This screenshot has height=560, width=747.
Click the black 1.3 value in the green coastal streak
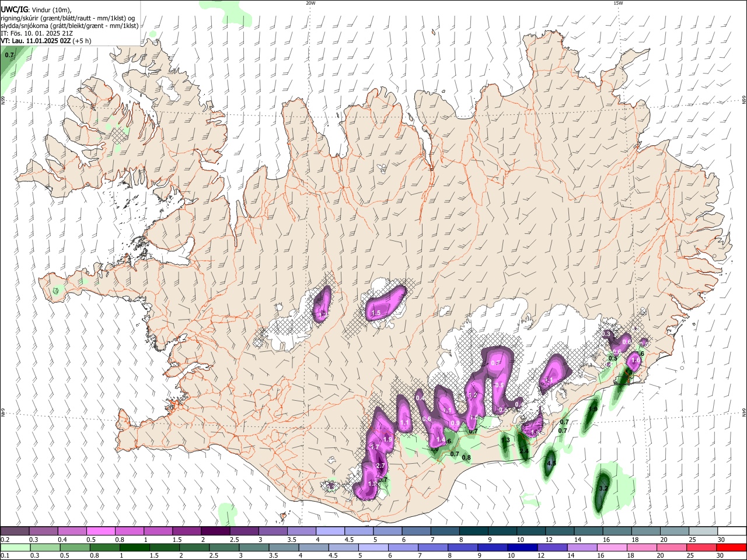[506, 440]
